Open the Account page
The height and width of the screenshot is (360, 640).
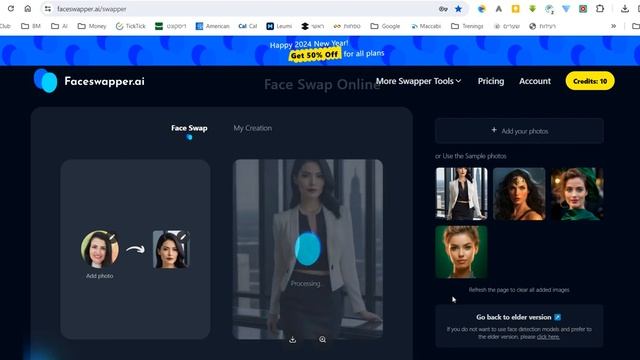point(535,81)
